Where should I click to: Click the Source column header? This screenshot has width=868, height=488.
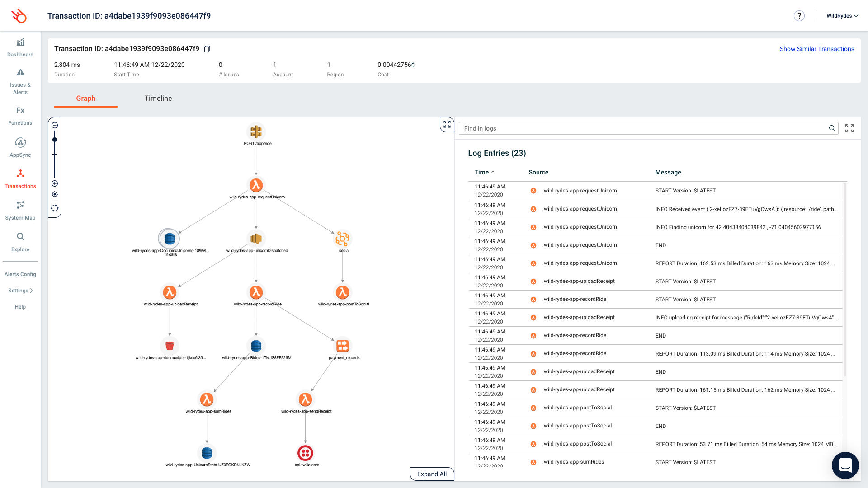pyautogui.click(x=538, y=172)
